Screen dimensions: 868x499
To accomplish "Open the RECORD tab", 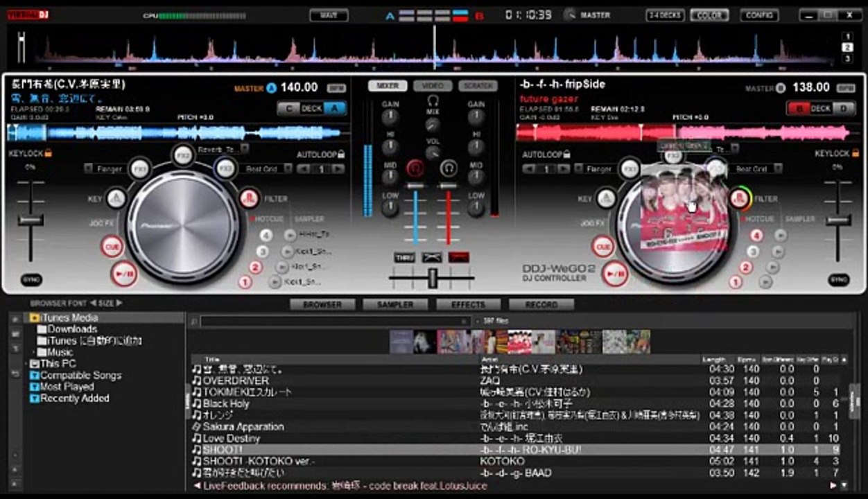I will (541, 304).
